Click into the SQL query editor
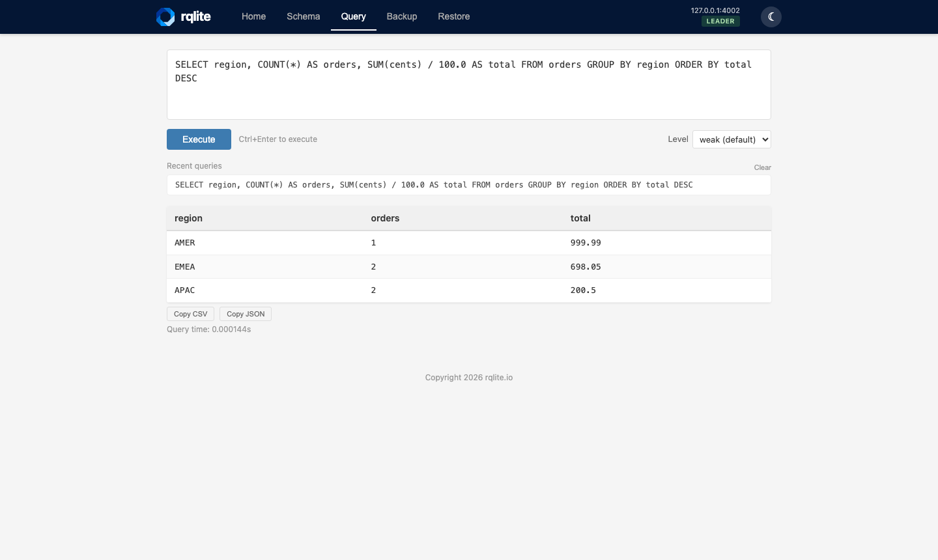The width and height of the screenshot is (938, 560). (x=469, y=85)
